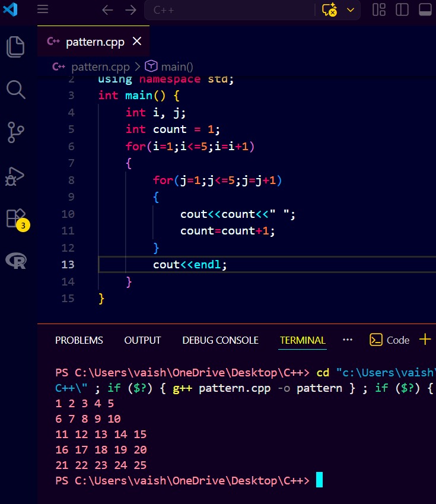The image size is (436, 504).
Task: Switch to the DEBUG CONSOLE tab
Action: pyautogui.click(x=221, y=340)
